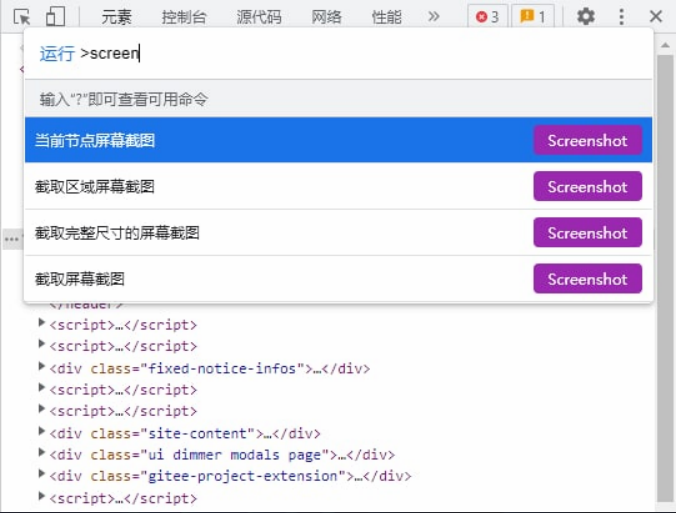Switch to the 元素 tab
676x513 pixels.
point(117,16)
